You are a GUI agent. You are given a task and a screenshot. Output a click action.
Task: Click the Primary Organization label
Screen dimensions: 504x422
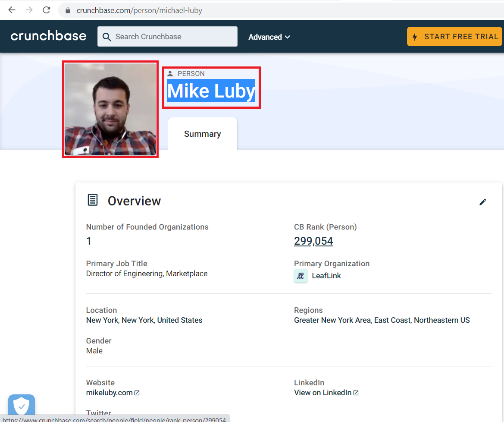pos(332,264)
